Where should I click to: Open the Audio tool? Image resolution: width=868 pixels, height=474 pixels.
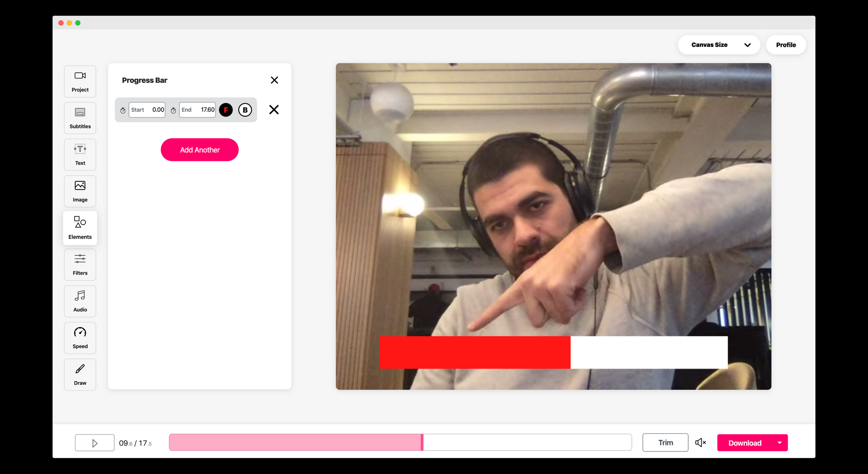80,301
